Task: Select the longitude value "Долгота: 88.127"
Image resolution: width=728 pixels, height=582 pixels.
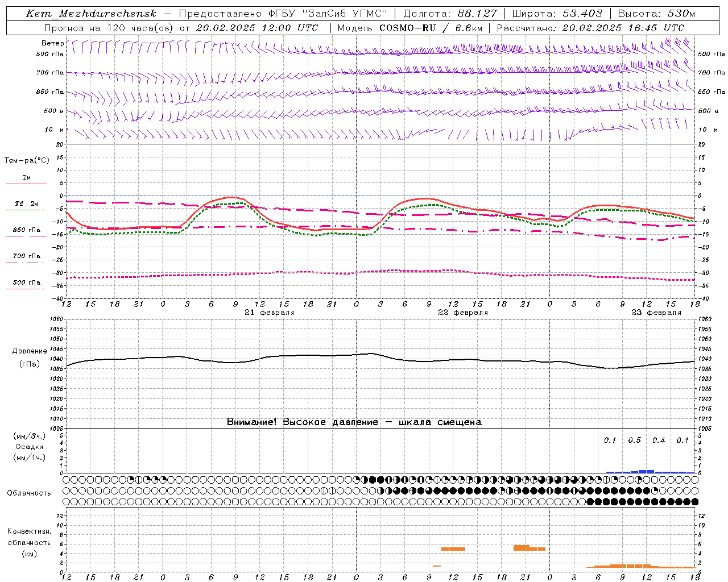Action: 450,14
